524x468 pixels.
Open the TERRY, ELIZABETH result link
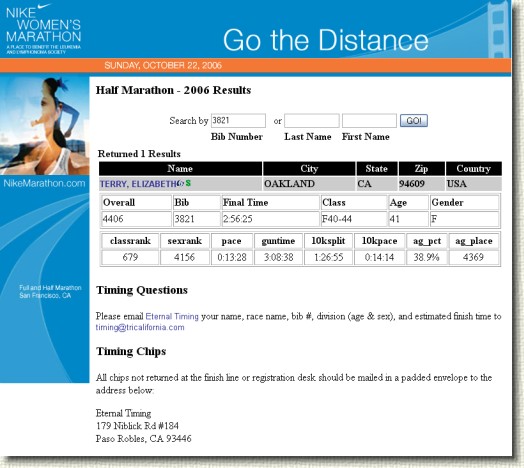tap(139, 184)
